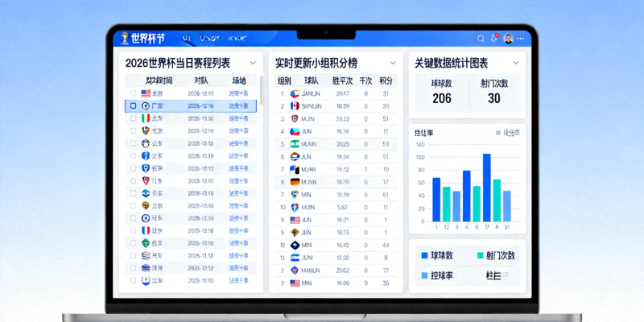Open the venue link in the 2029-10.10 row
644x322 pixels.
point(238,206)
